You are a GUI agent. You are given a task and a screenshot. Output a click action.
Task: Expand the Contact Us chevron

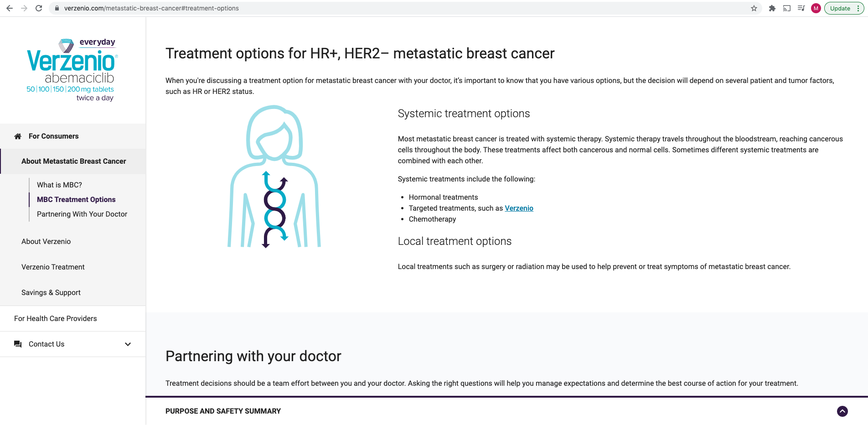point(128,344)
